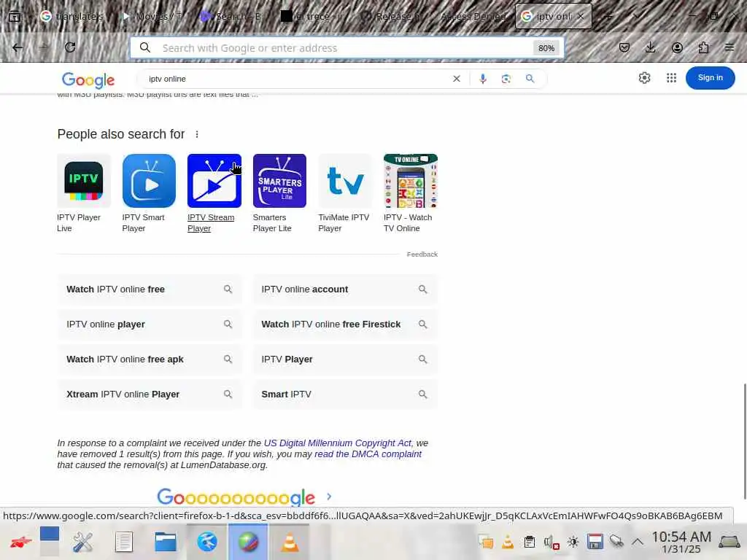Open the volume tray icon

pos(551,542)
